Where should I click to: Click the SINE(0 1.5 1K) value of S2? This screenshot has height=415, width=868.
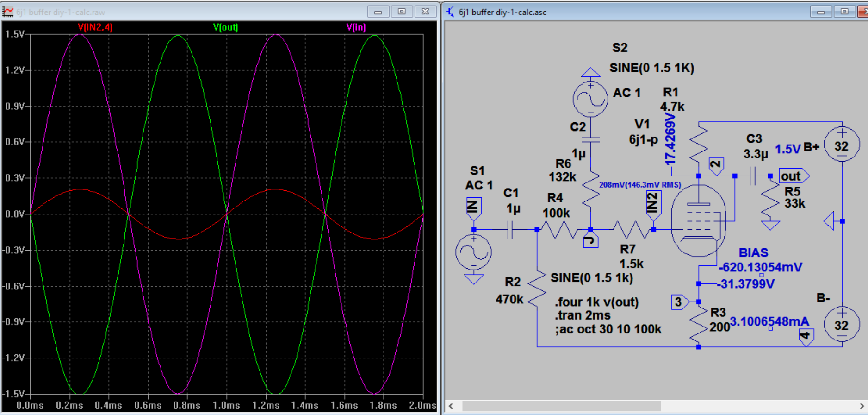(651, 68)
